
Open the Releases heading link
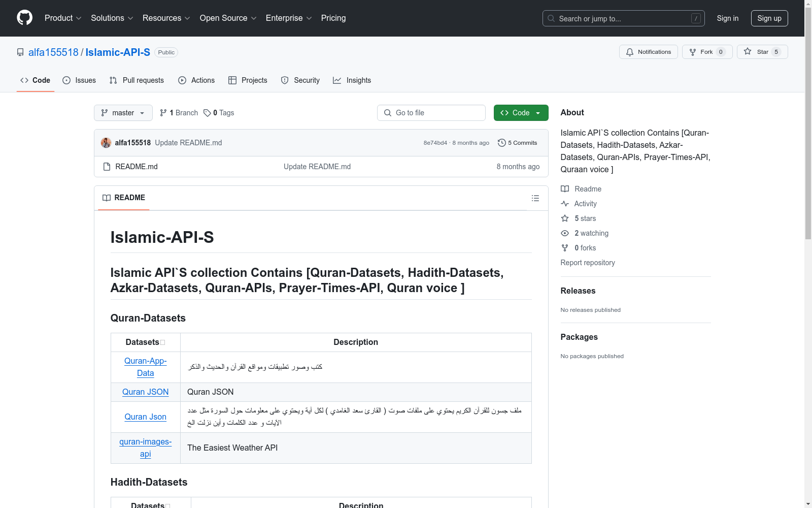pyautogui.click(x=578, y=291)
